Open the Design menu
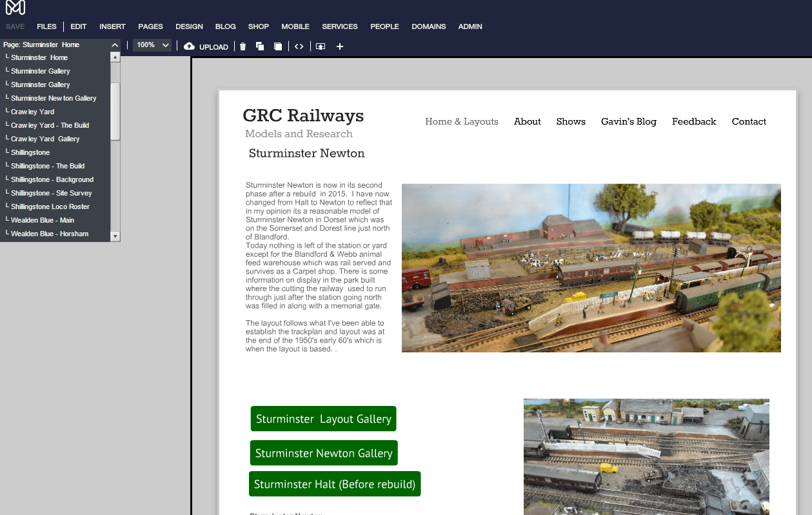The height and width of the screenshot is (515, 812). [x=189, y=26]
